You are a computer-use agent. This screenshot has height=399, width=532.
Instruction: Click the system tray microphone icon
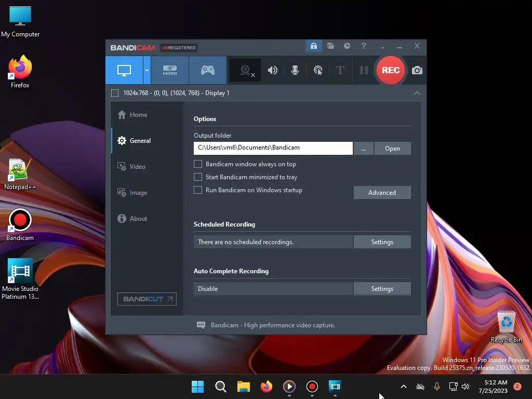(436, 387)
